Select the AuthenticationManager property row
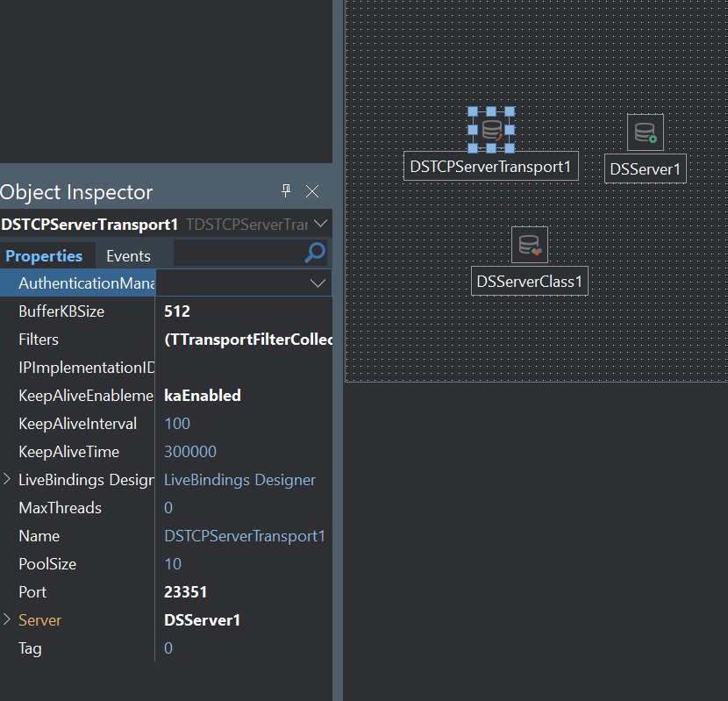The image size is (728, 701). [166, 283]
